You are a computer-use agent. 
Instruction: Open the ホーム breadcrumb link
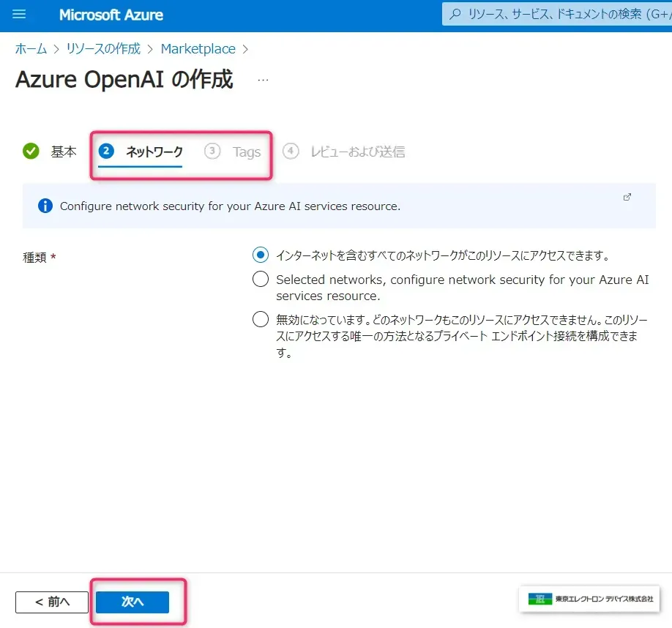[x=31, y=49]
